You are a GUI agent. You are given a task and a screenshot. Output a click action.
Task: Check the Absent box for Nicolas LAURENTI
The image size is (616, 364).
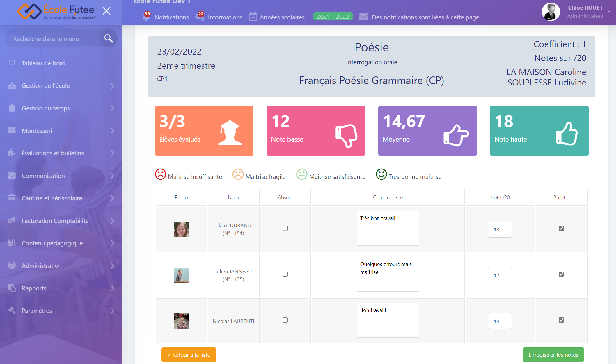285,320
